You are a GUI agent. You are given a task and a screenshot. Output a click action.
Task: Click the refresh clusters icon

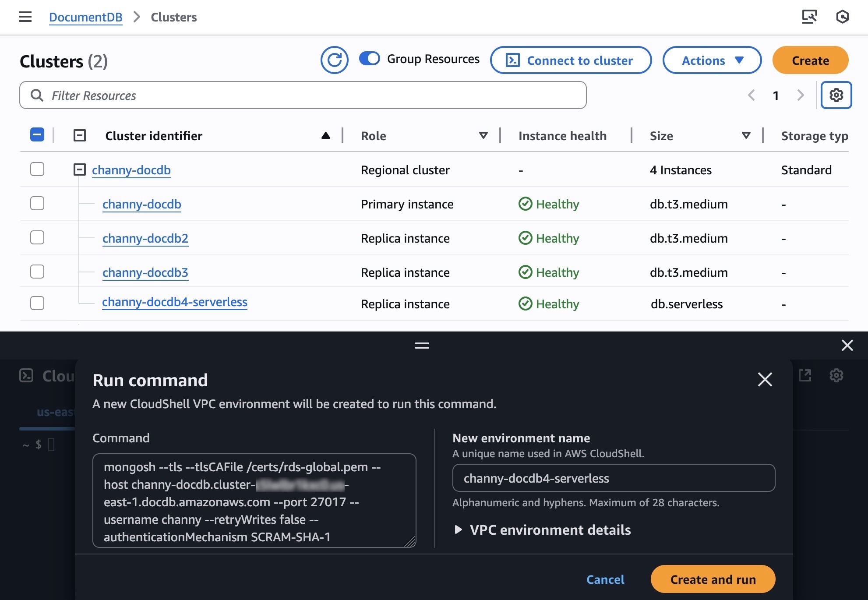[x=334, y=60]
